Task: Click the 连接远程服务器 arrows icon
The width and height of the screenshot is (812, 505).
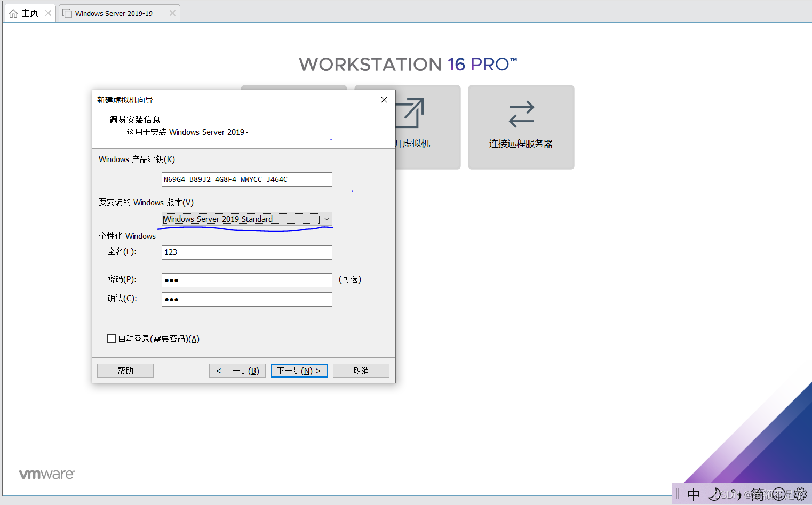Action: [521, 114]
